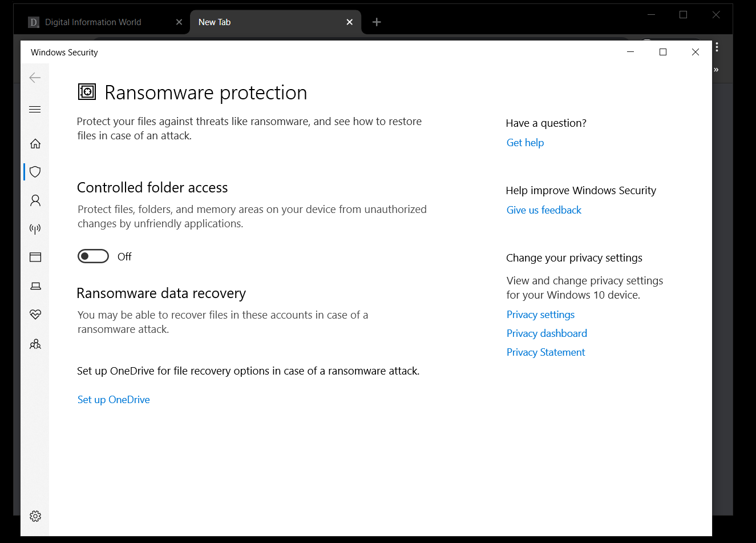
Task: Open the browser menu with three dots
Action: tap(717, 47)
